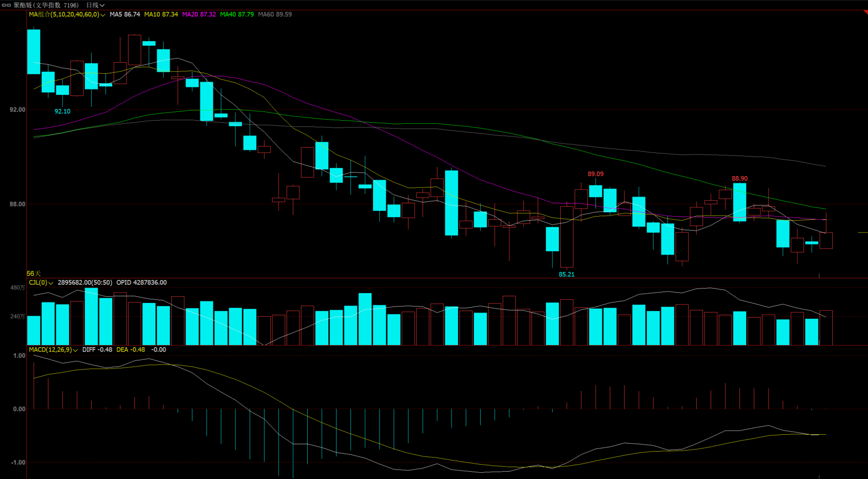Click the MA10 87.34 value label

click(161, 15)
